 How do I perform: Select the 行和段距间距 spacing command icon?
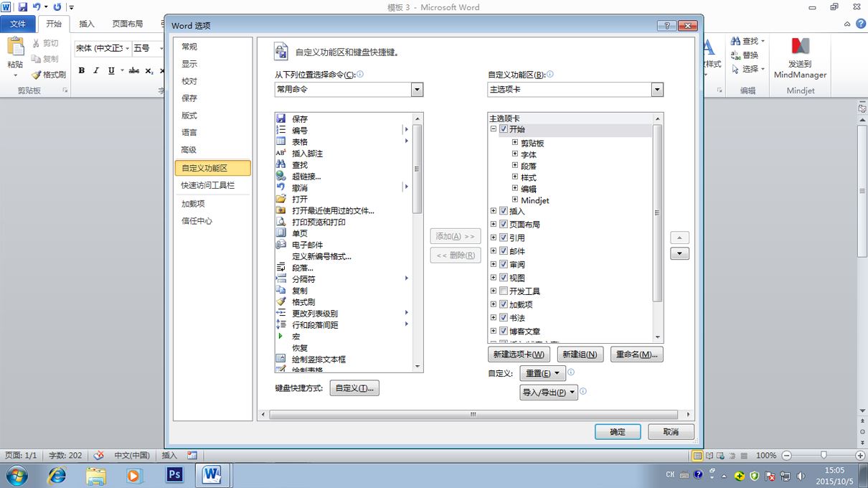pyautogui.click(x=281, y=324)
